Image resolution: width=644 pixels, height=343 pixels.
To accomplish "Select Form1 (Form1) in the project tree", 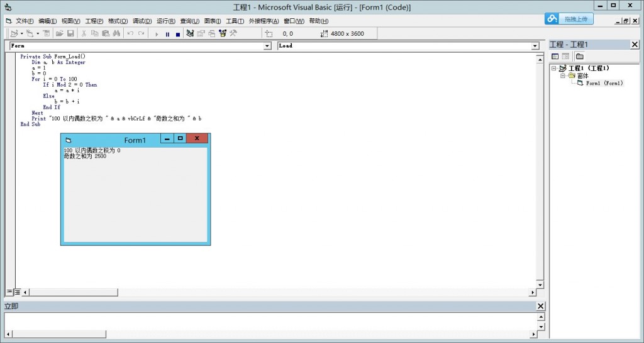I will [x=604, y=84].
